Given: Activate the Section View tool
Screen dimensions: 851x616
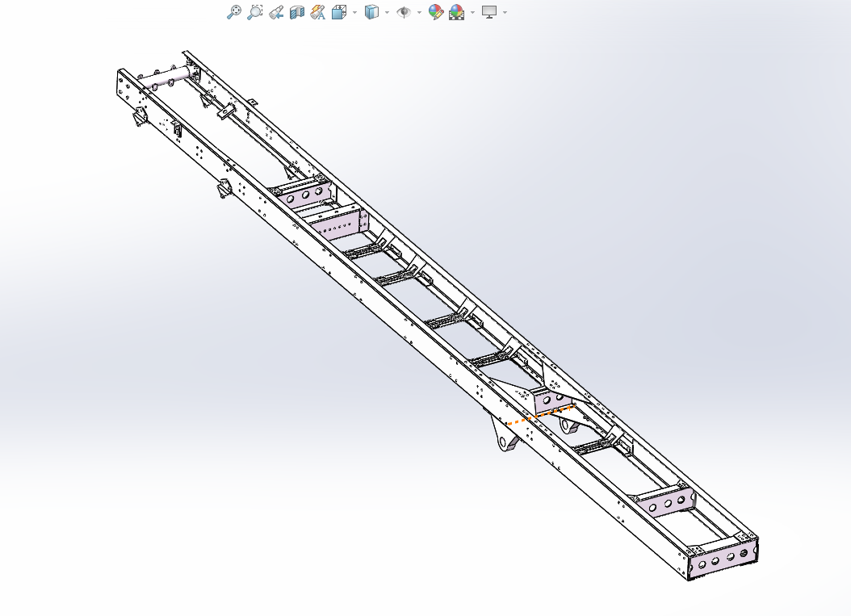Looking at the screenshot, I should [297, 12].
